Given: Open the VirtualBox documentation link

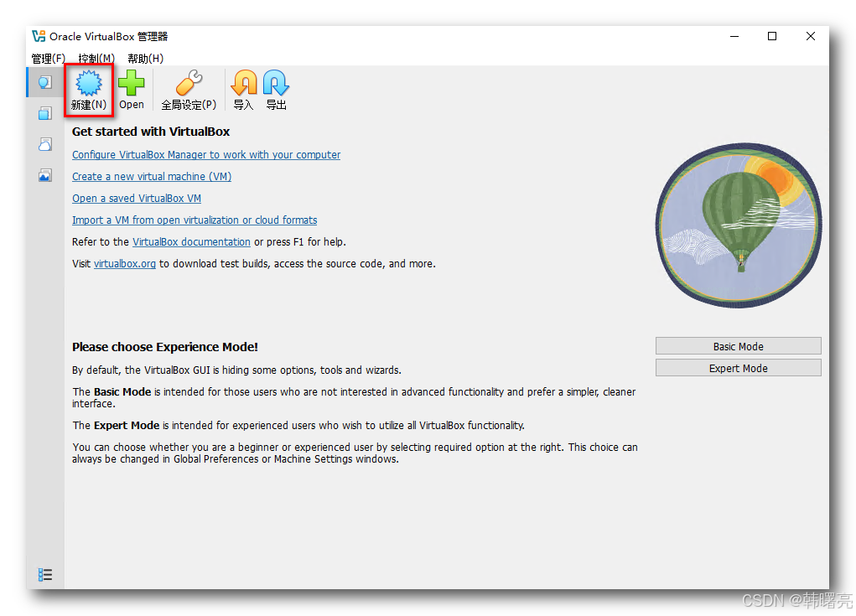Looking at the screenshot, I should 192,241.
